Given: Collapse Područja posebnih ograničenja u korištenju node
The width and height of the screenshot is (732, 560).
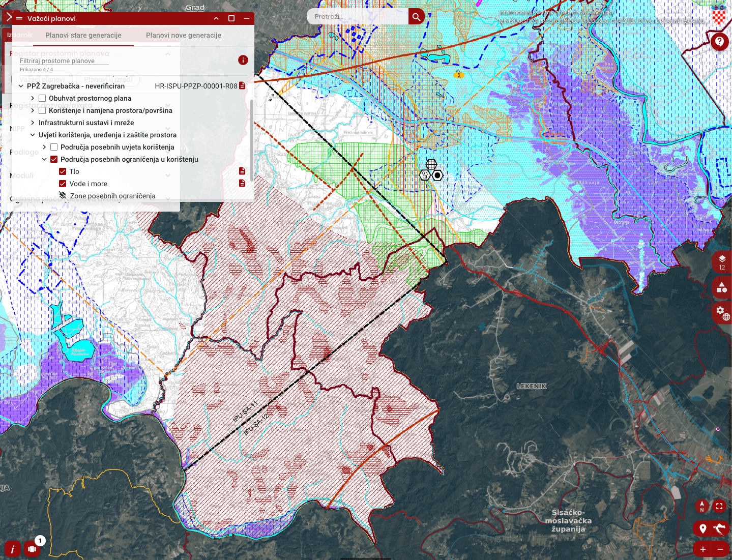Looking at the screenshot, I should pos(44,159).
